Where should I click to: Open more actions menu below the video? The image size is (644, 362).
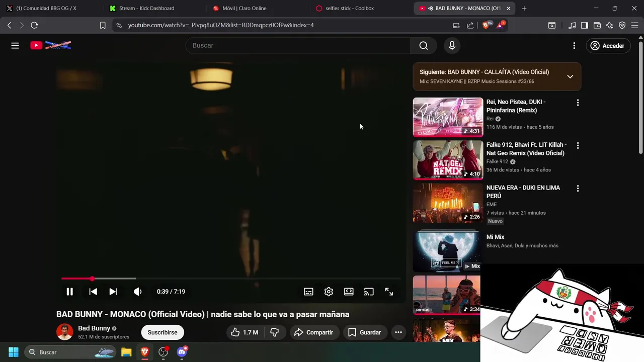click(398, 332)
